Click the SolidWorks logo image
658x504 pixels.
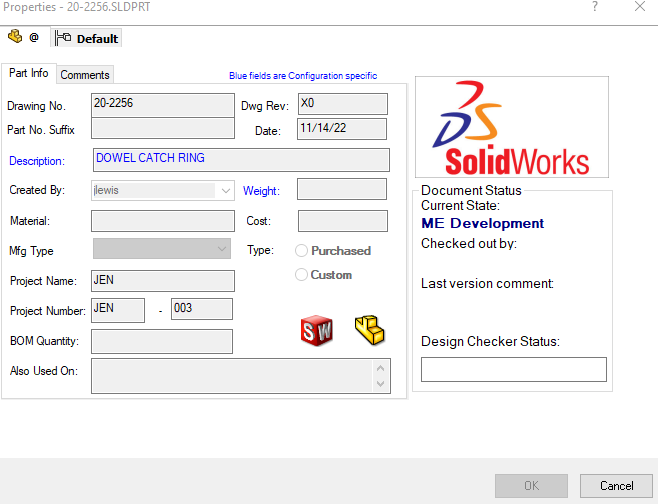coord(512,127)
